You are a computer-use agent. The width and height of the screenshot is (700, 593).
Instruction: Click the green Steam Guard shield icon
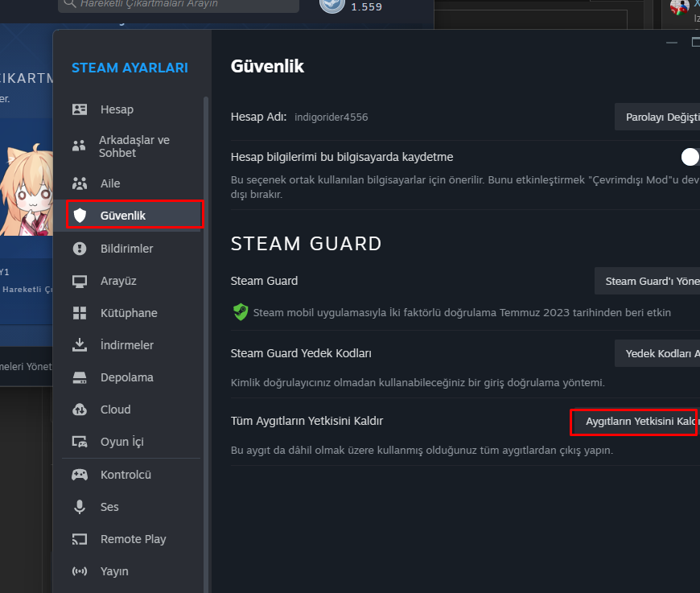(241, 311)
